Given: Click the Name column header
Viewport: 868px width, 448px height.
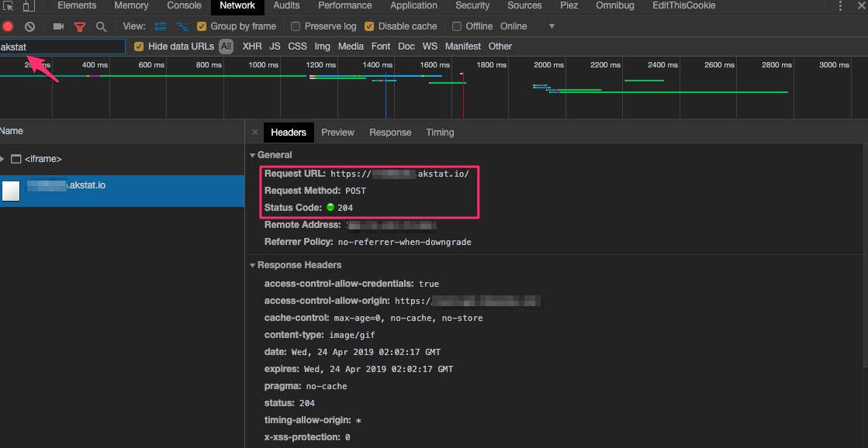Looking at the screenshot, I should (x=122, y=131).
